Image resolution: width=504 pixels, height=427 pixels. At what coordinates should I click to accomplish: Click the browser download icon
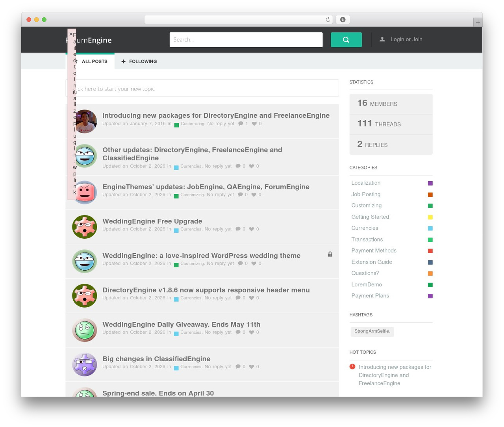pyautogui.click(x=343, y=20)
